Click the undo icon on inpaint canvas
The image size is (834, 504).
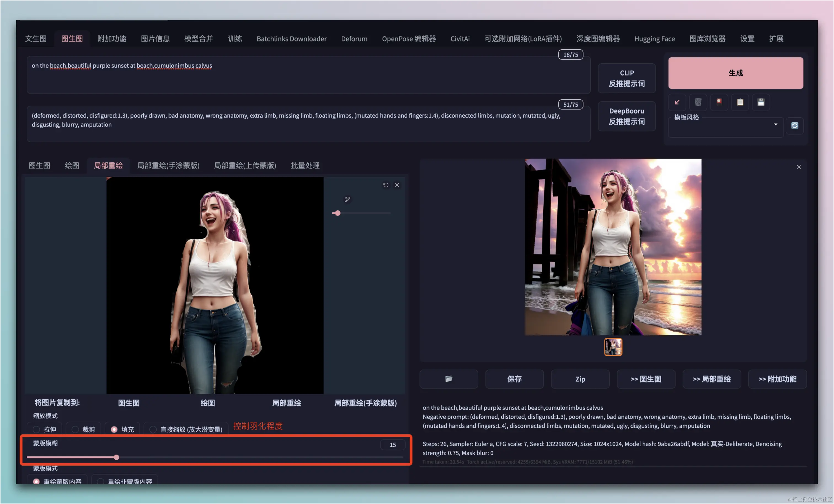coord(386,185)
